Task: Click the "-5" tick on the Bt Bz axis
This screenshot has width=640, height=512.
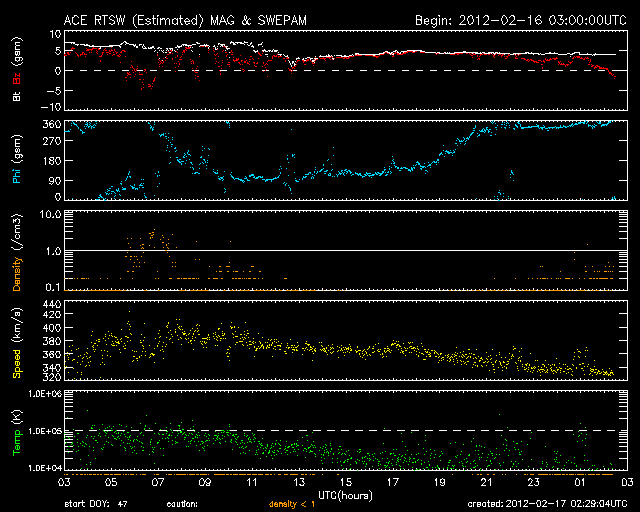Action: (53, 91)
